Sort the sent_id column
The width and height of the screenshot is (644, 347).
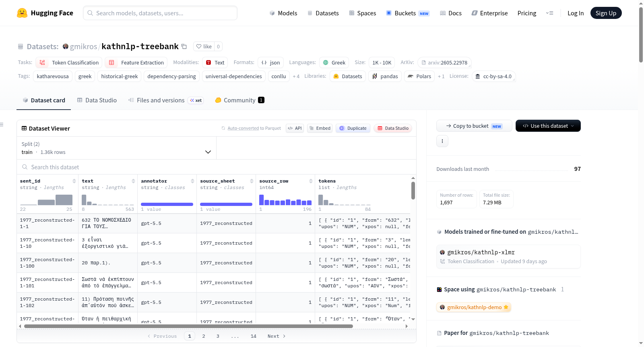coord(74,181)
